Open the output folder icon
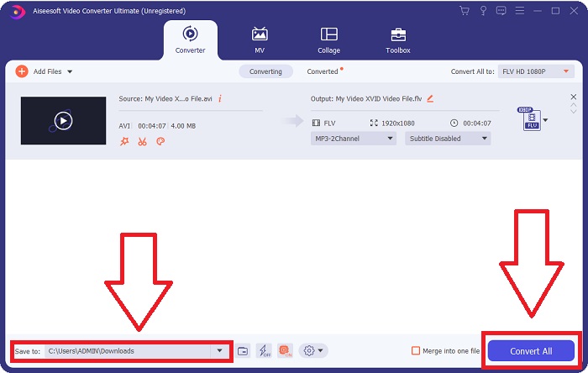 tap(243, 351)
